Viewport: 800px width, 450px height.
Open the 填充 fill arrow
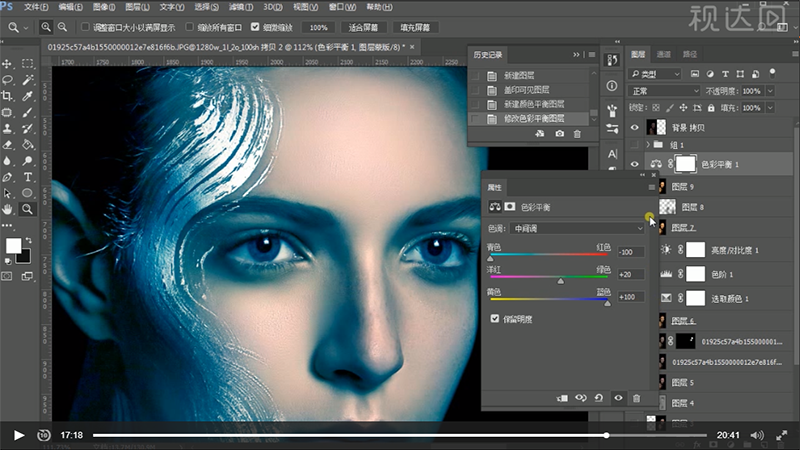point(770,108)
